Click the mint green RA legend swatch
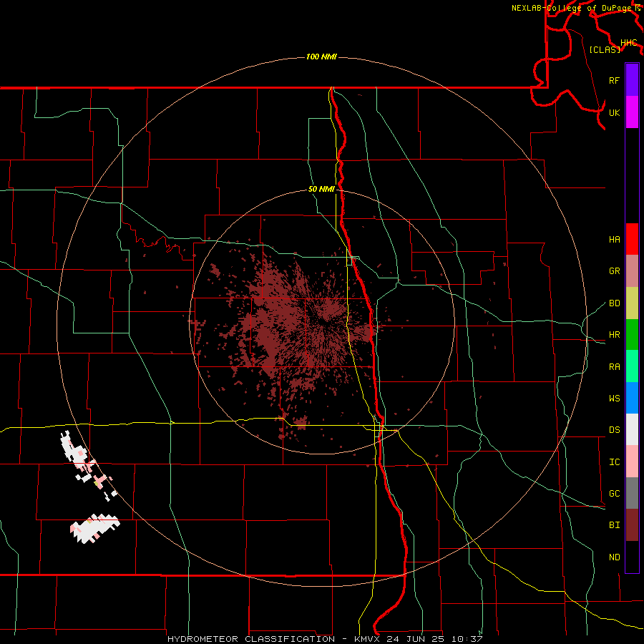This screenshot has height=644, width=644. click(632, 366)
